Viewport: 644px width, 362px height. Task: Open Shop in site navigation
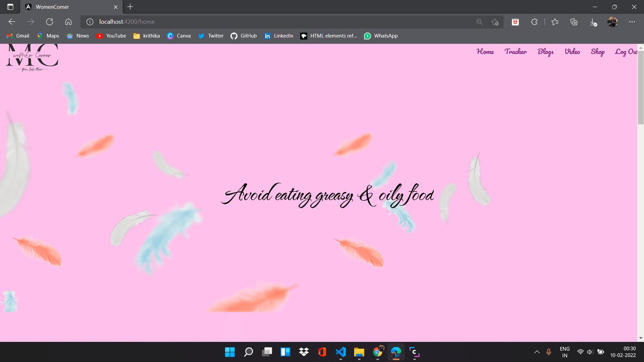[597, 52]
